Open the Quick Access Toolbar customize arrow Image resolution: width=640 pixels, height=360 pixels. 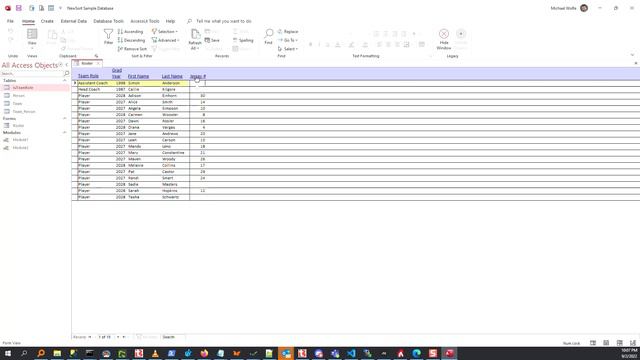click(x=60, y=8)
